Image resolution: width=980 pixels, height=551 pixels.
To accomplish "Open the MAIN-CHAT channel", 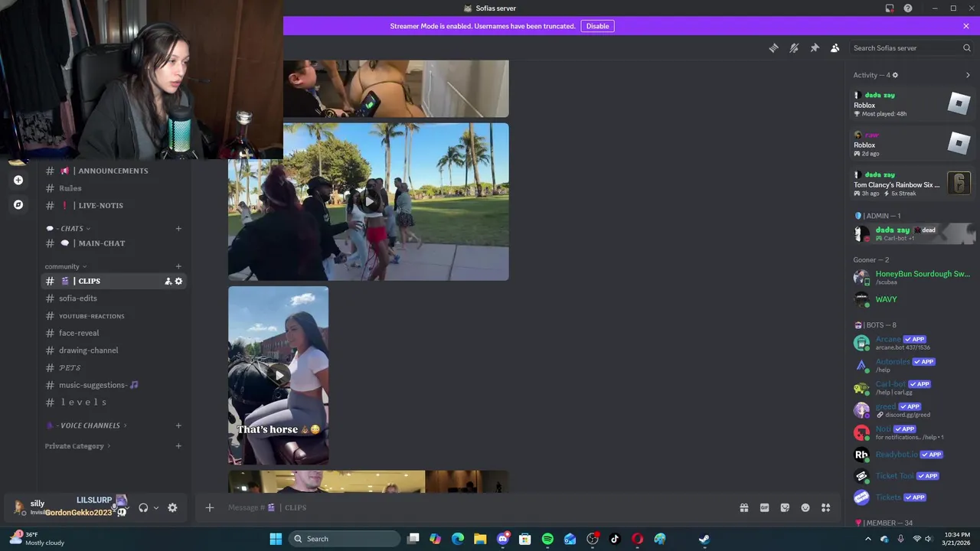I will [113, 243].
